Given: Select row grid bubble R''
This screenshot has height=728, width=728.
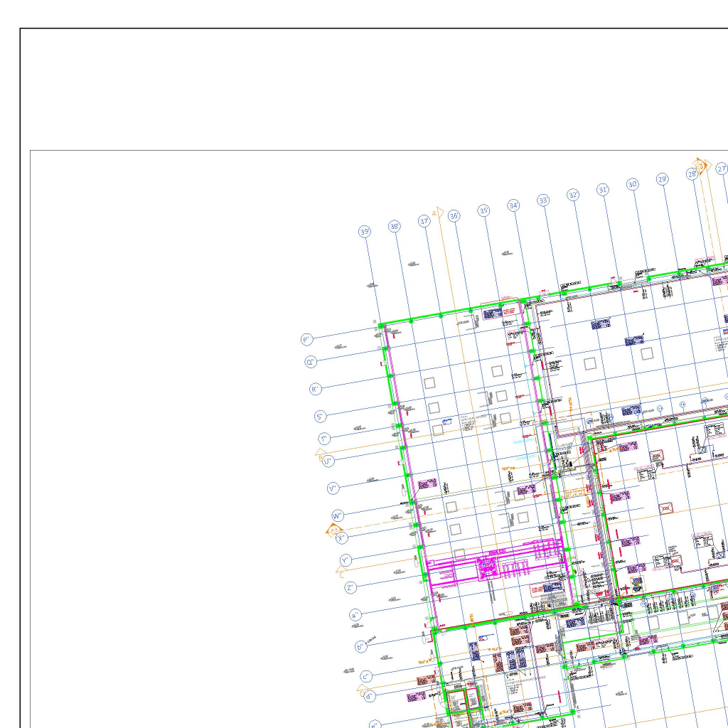Looking at the screenshot, I should 316,389.
